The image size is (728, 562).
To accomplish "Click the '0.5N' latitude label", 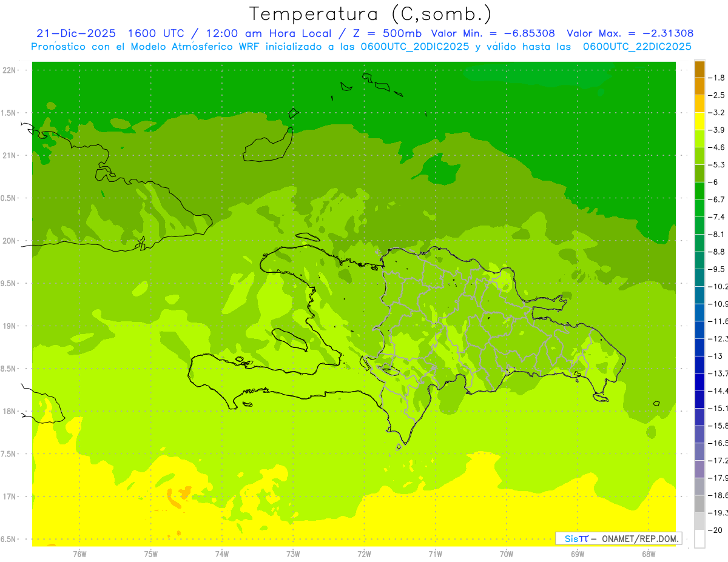I will [x=9, y=198].
